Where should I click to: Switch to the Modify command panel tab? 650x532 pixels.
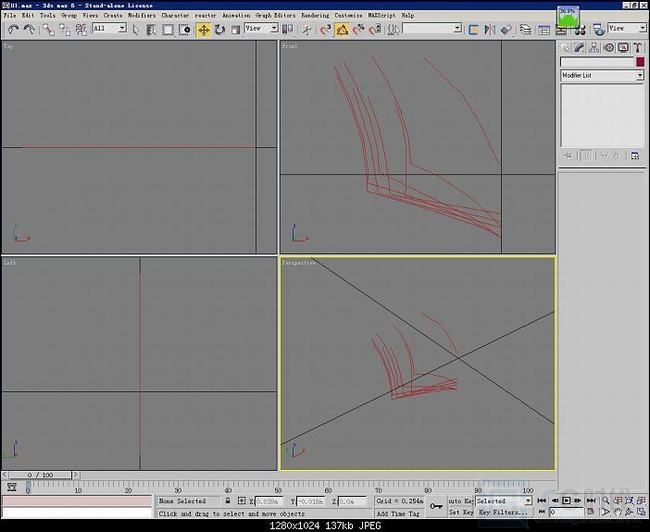pyautogui.click(x=580, y=48)
